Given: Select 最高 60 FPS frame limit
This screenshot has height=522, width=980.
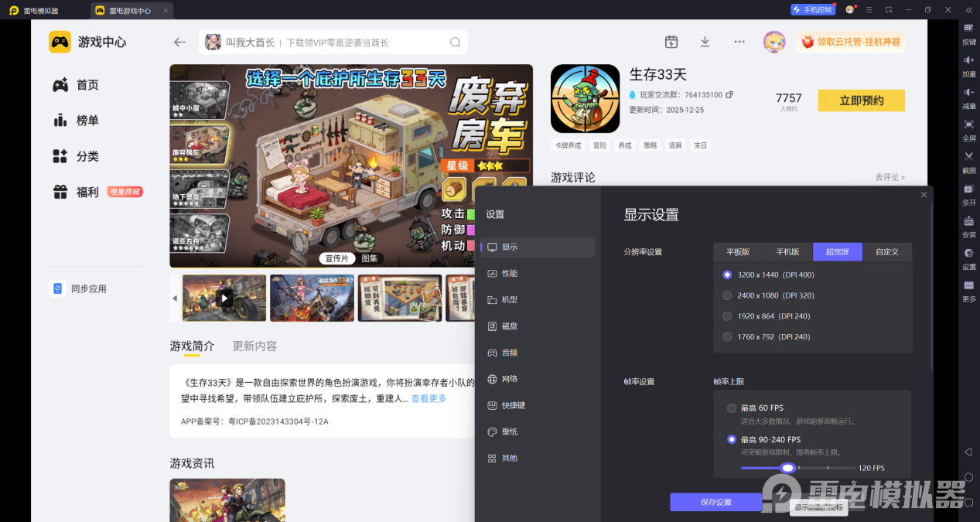Looking at the screenshot, I should pos(755,408).
